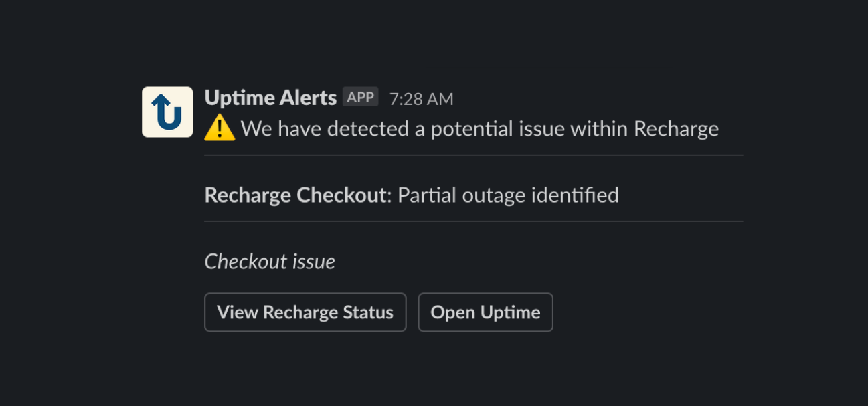Click the View Recharge Status button
The image size is (868, 406).
click(305, 312)
